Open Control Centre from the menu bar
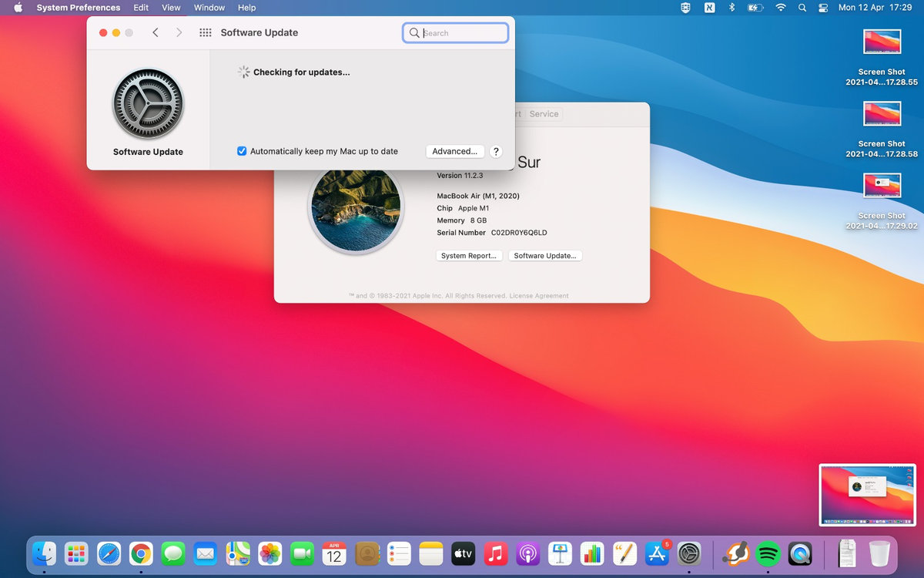The height and width of the screenshot is (578, 924). coord(823,8)
